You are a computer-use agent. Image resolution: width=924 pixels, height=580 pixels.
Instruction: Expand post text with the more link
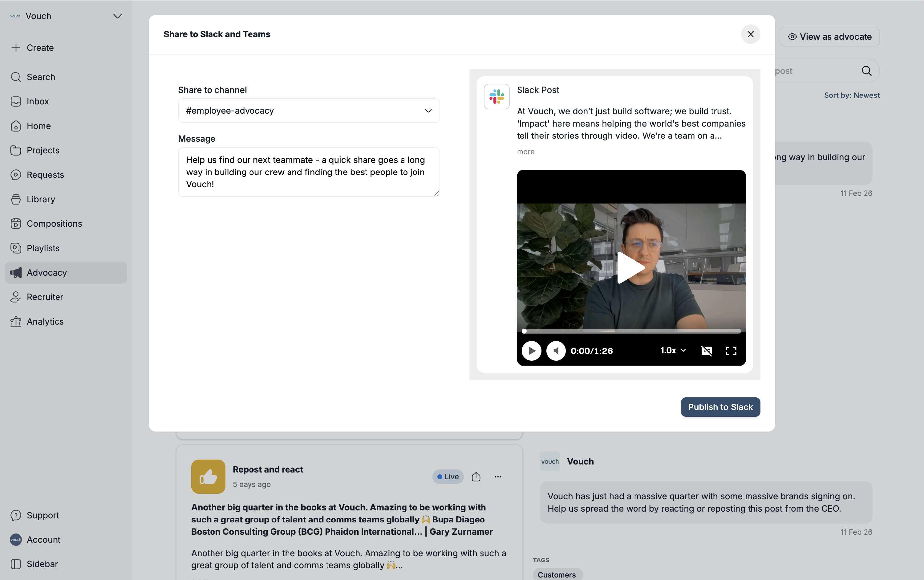point(525,152)
